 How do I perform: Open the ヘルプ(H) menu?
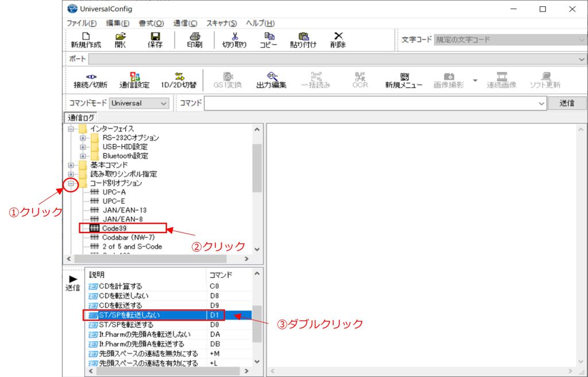tap(260, 23)
